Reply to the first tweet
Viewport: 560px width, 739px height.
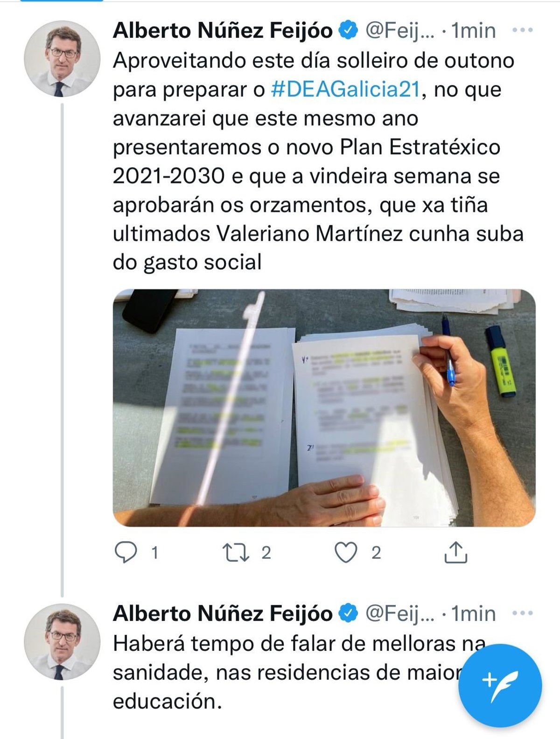pyautogui.click(x=126, y=553)
